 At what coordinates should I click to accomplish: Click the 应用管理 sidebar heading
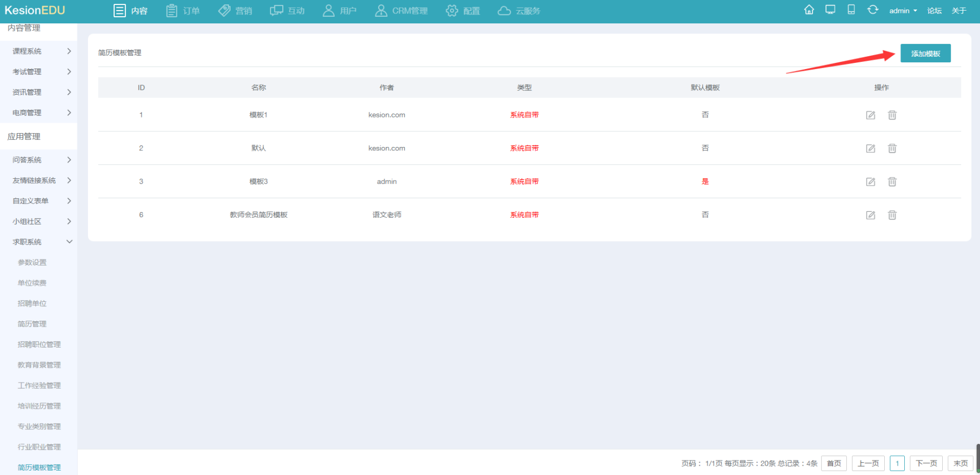24,136
